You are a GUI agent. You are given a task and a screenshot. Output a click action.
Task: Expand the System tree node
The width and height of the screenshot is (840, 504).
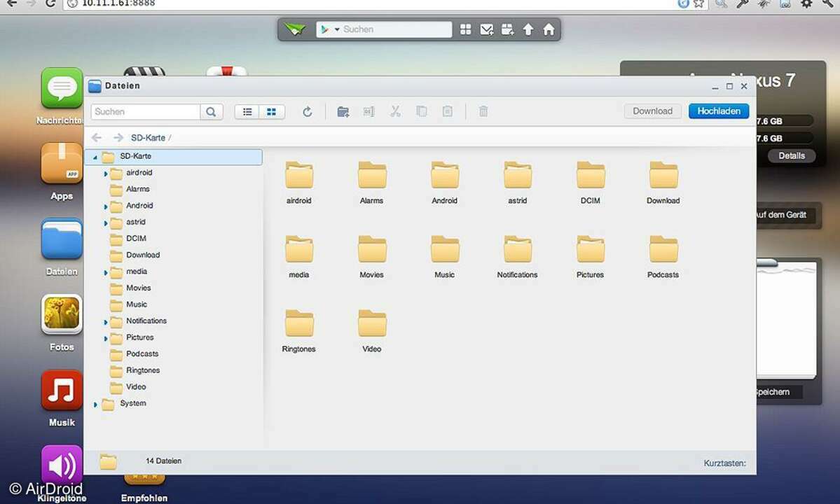click(95, 404)
